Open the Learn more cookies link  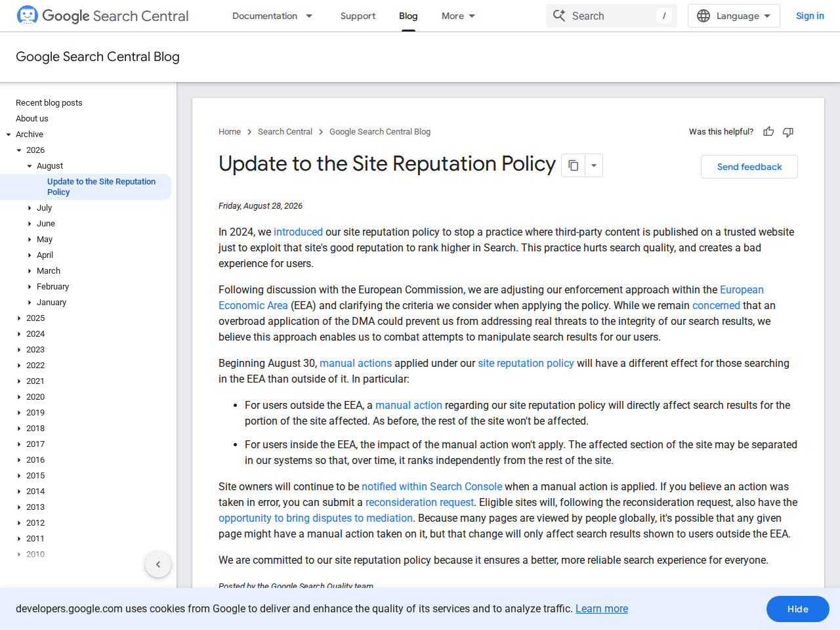[x=602, y=608]
